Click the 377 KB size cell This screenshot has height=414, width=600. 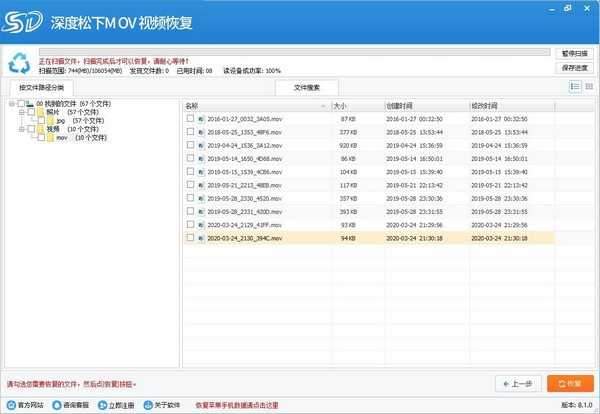348,132
